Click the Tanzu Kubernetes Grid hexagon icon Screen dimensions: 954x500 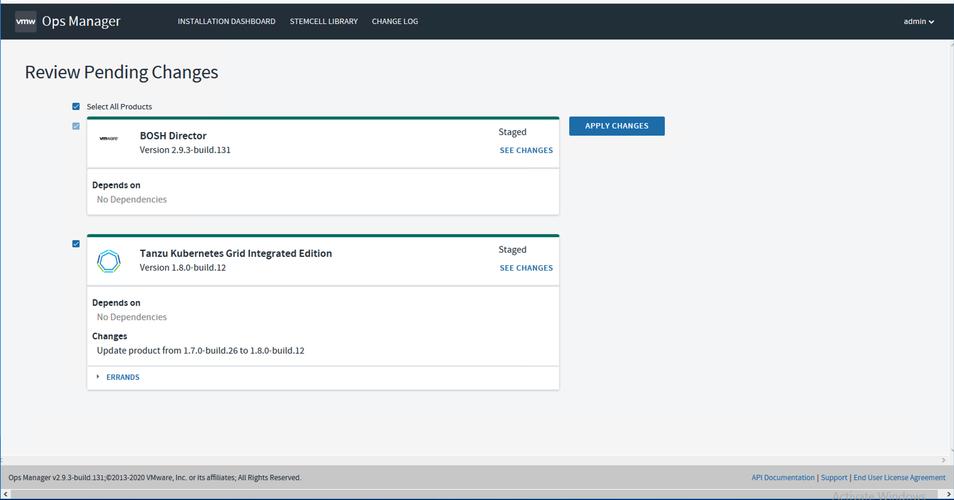tap(109, 261)
